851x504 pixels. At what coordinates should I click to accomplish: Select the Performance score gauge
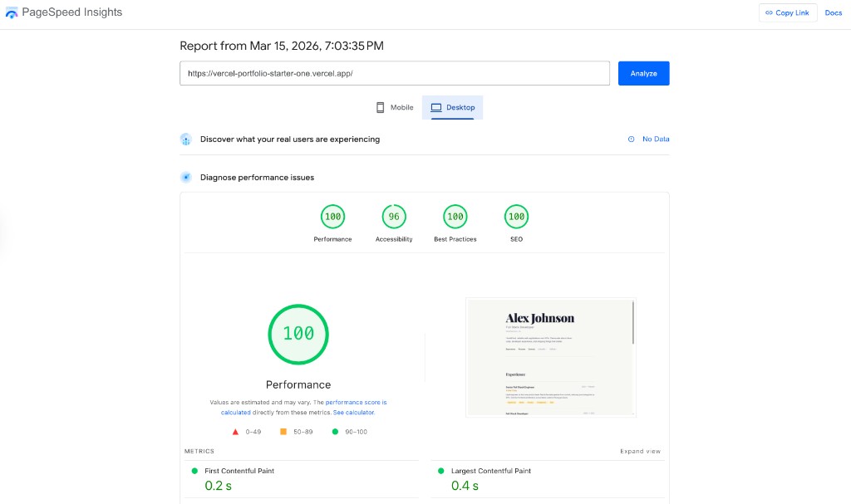[332, 218]
